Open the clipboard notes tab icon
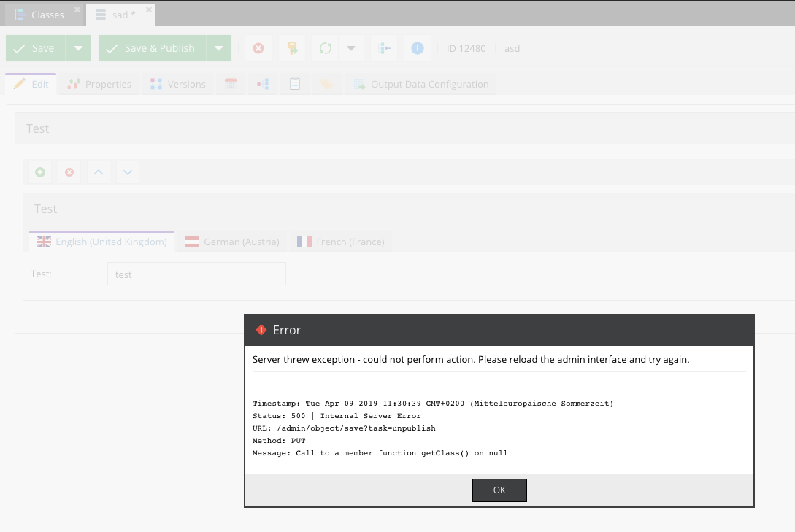The image size is (795, 532). tap(295, 84)
